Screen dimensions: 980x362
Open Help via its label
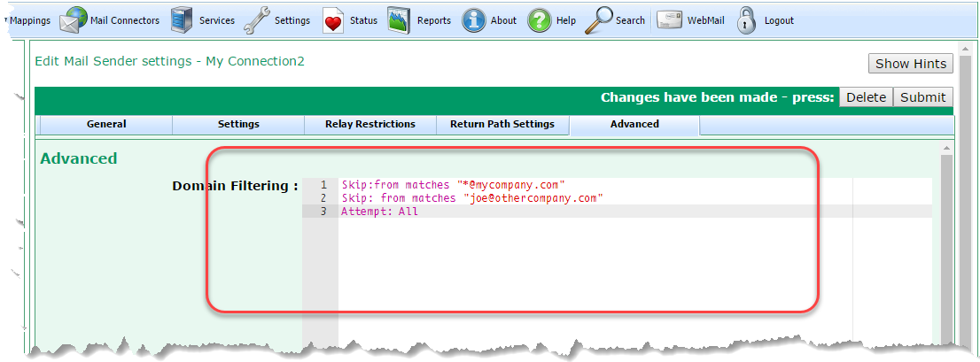point(566,20)
